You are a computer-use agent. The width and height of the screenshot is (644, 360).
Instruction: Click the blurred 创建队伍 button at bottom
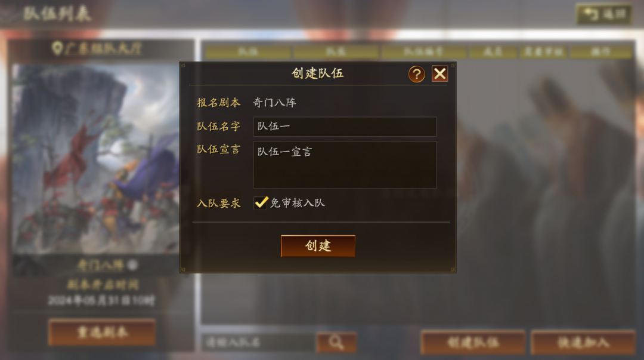coord(473,342)
